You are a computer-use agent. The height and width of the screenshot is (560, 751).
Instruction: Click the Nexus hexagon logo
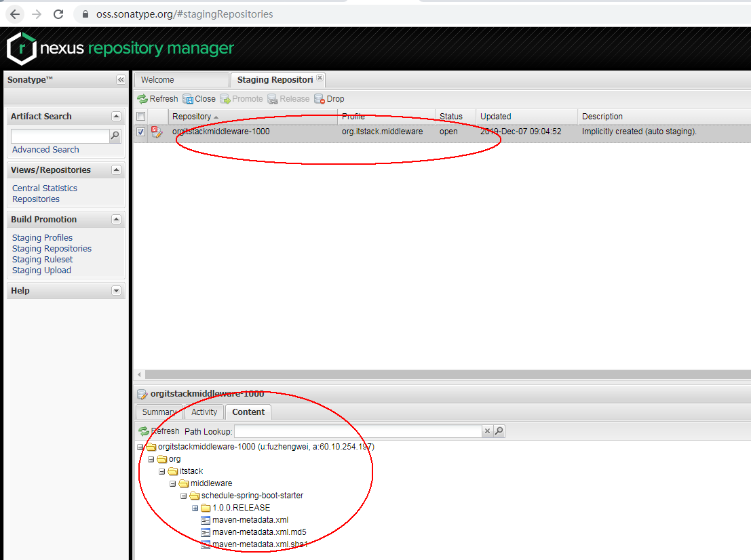click(22, 48)
